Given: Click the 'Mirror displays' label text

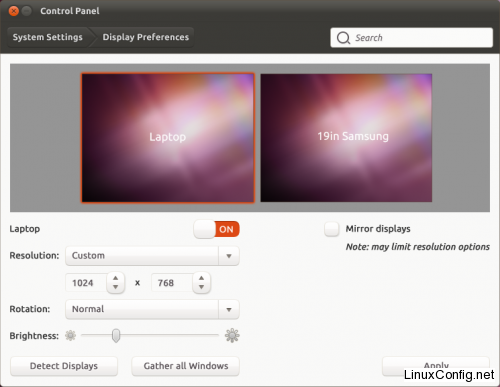Looking at the screenshot, I should tap(378, 229).
